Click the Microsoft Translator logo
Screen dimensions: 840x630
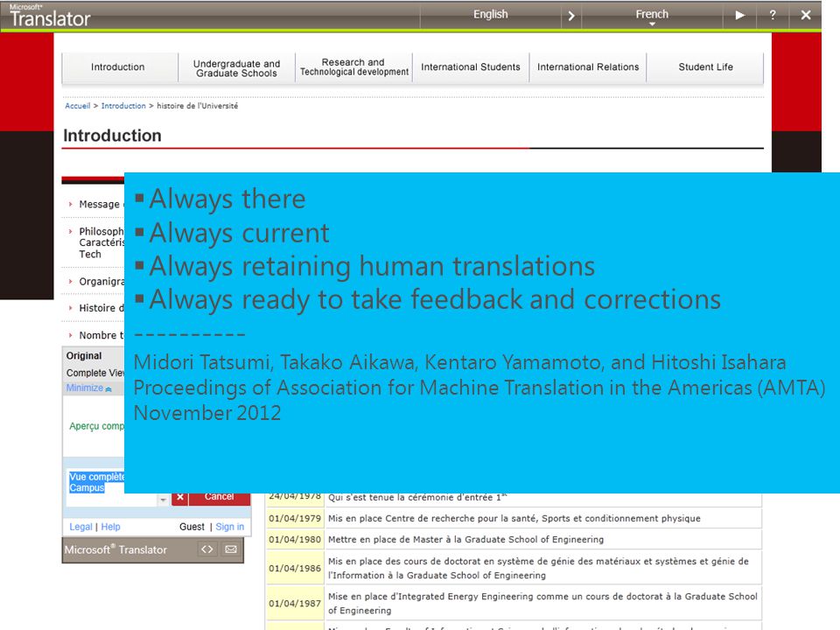click(50, 16)
